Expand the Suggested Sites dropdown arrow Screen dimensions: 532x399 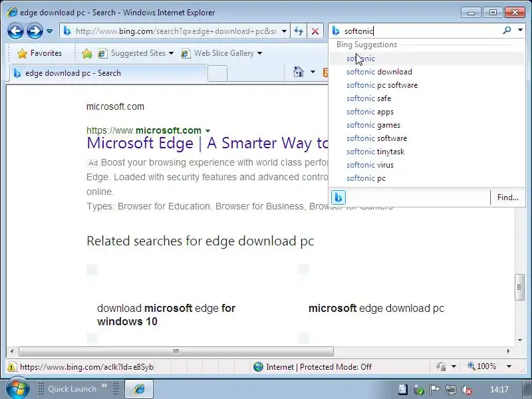click(x=172, y=53)
